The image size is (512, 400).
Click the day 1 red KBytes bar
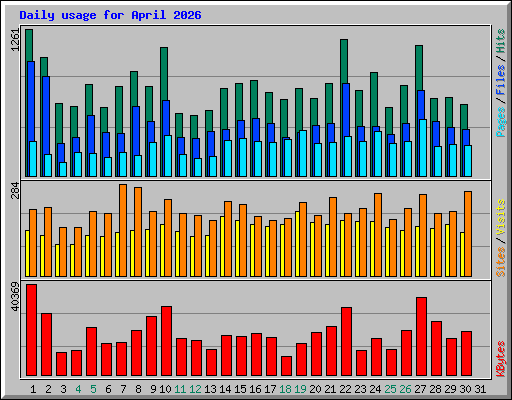point(31,330)
